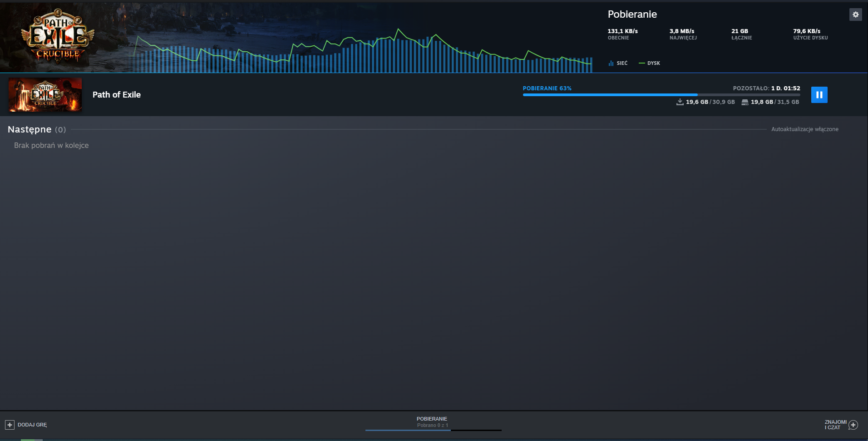868x441 pixels.
Task: Click the 'Pobieranie' page heading
Action: click(632, 14)
